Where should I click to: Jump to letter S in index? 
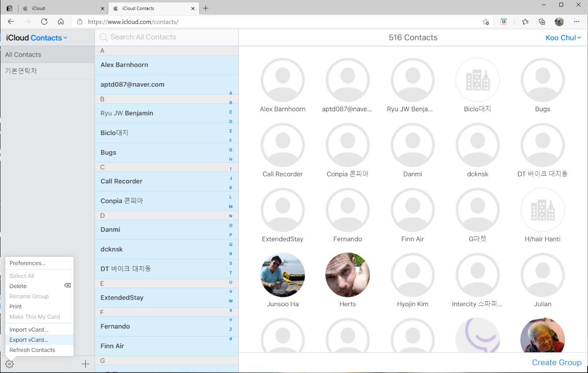[x=230, y=263]
